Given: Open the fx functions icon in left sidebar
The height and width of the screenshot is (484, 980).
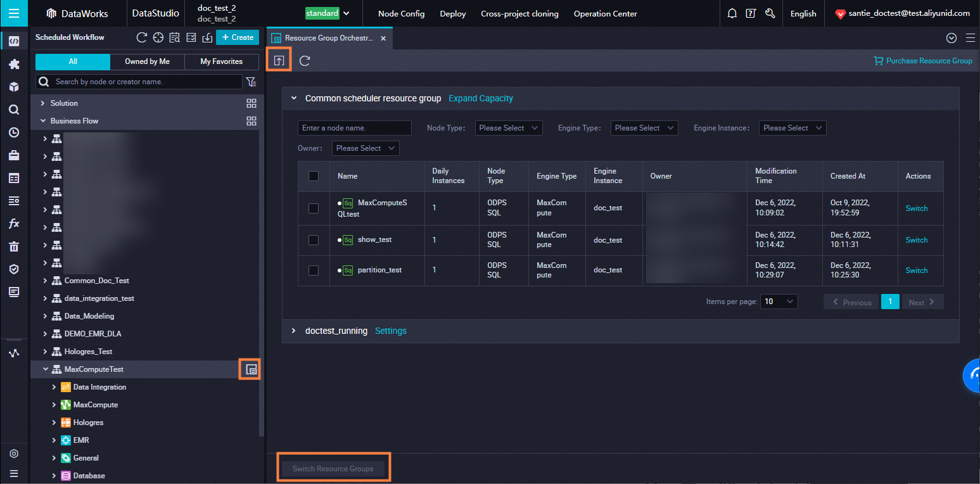Looking at the screenshot, I should coord(14,224).
